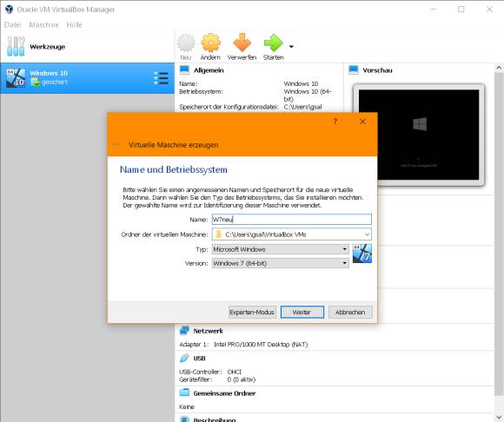Click the help question mark in dialog

pyautogui.click(x=335, y=122)
